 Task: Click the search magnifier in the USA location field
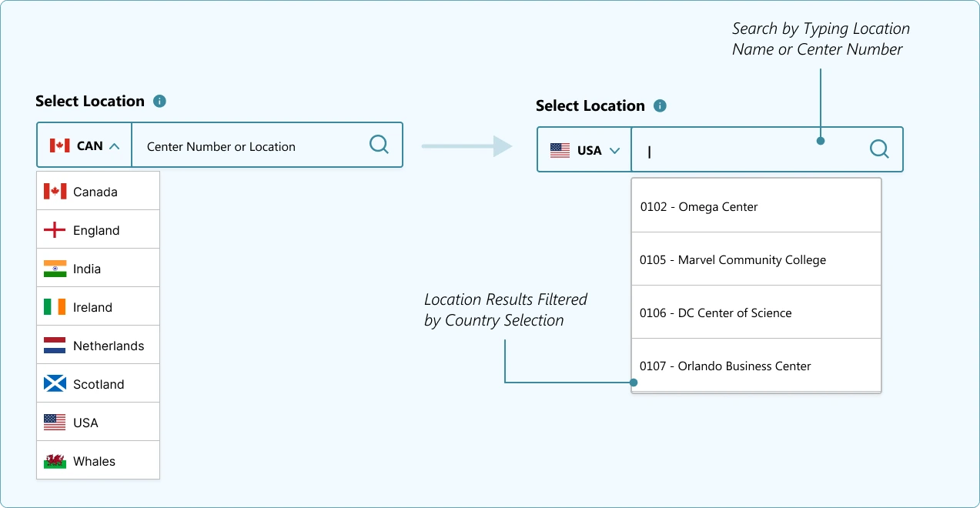coord(879,149)
